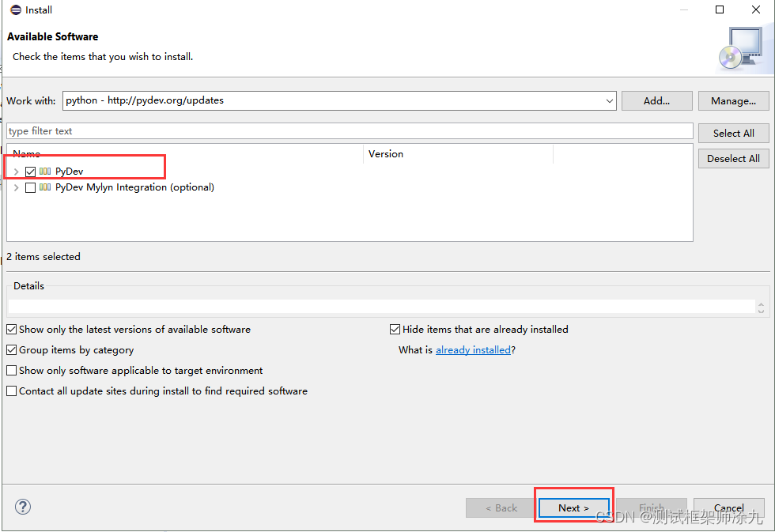This screenshot has height=532, width=775.
Task: Click the Next > button
Action: (573, 507)
